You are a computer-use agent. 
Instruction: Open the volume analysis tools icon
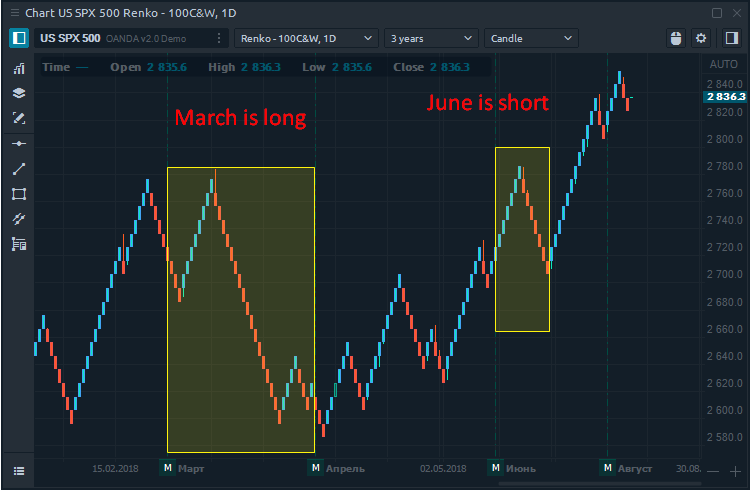coord(19,244)
